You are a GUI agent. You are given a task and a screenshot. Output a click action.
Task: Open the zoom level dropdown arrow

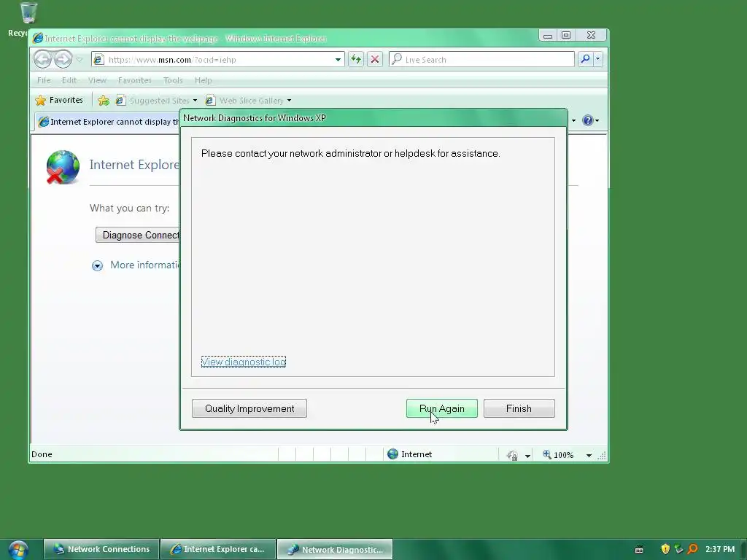pos(589,456)
